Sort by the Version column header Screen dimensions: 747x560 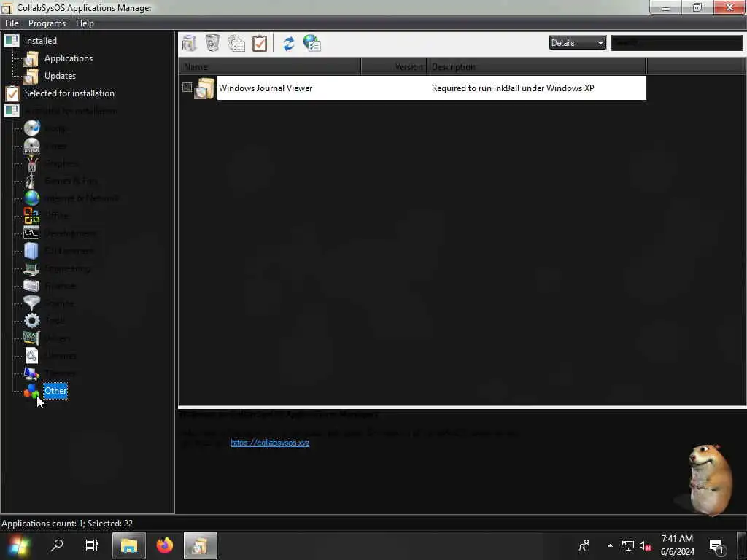(394, 66)
